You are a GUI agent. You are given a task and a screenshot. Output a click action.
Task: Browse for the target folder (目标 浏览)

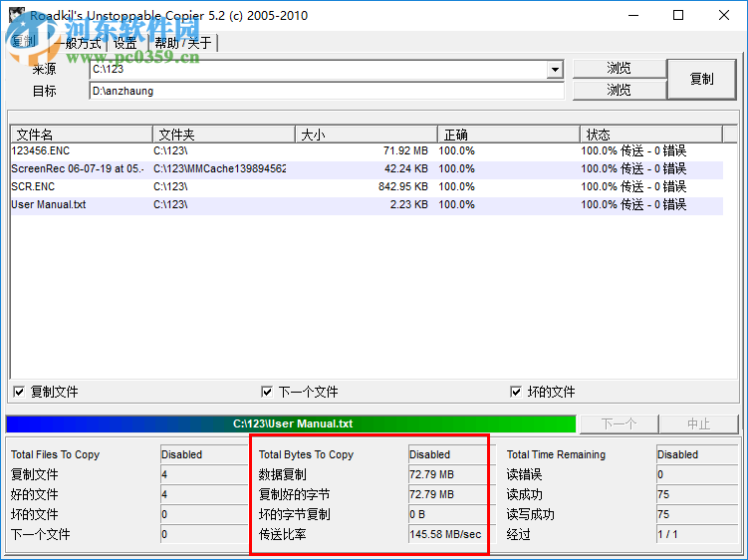pyautogui.click(x=620, y=90)
